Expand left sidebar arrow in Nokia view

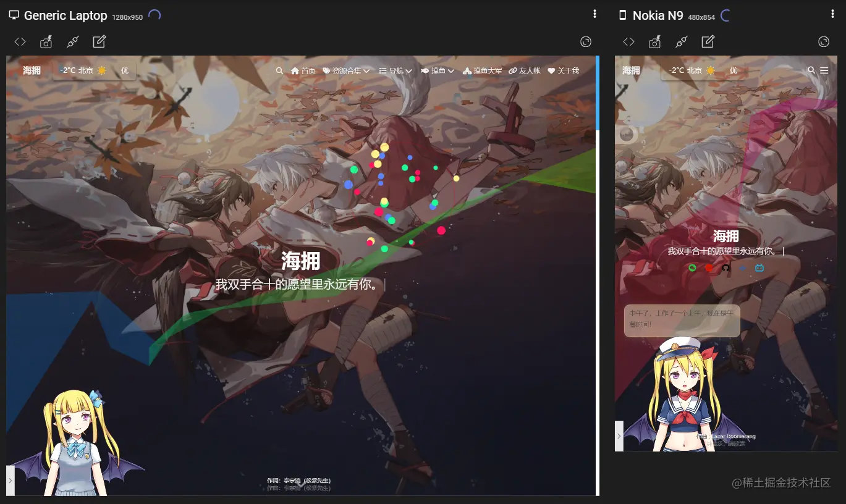tap(619, 436)
